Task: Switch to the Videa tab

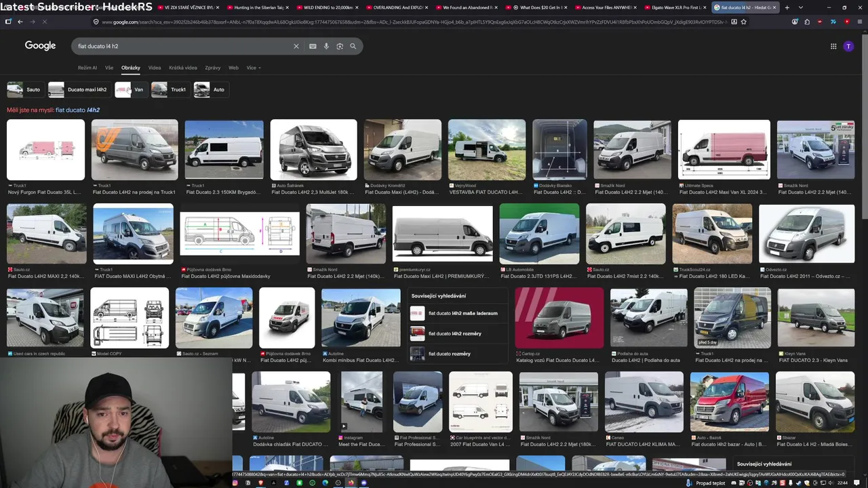Action: (155, 68)
